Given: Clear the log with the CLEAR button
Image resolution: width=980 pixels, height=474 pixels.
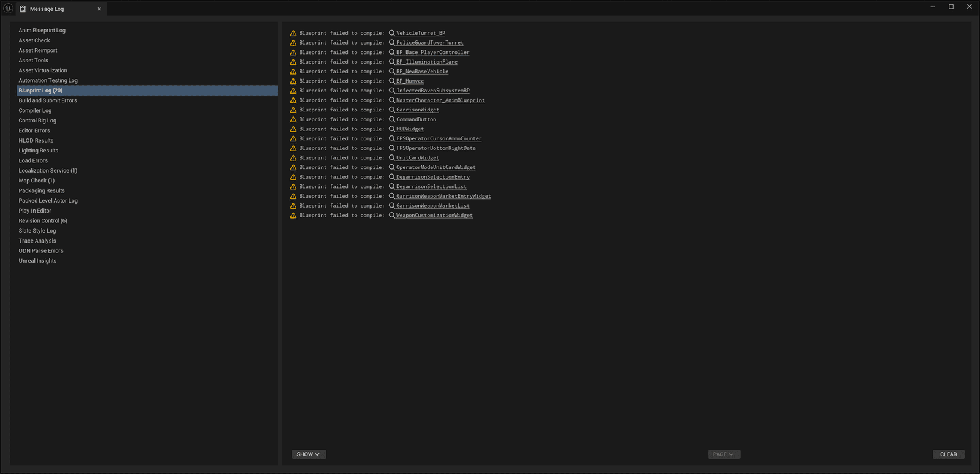Looking at the screenshot, I should (949, 454).
